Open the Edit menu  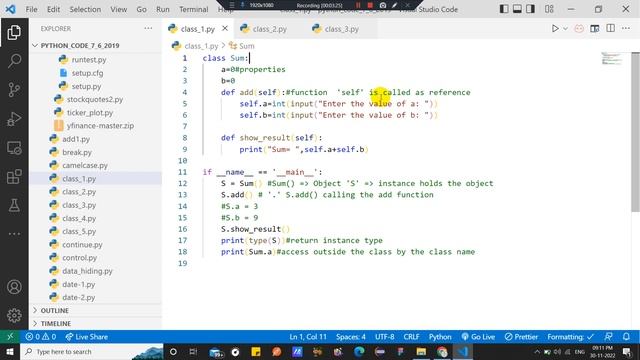click(53, 9)
